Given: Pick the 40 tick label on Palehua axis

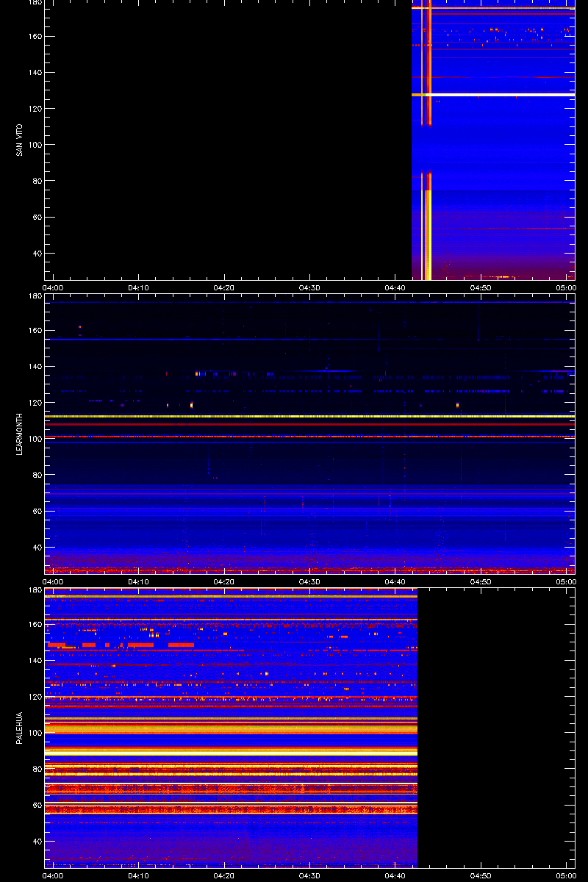Looking at the screenshot, I should coord(37,842).
